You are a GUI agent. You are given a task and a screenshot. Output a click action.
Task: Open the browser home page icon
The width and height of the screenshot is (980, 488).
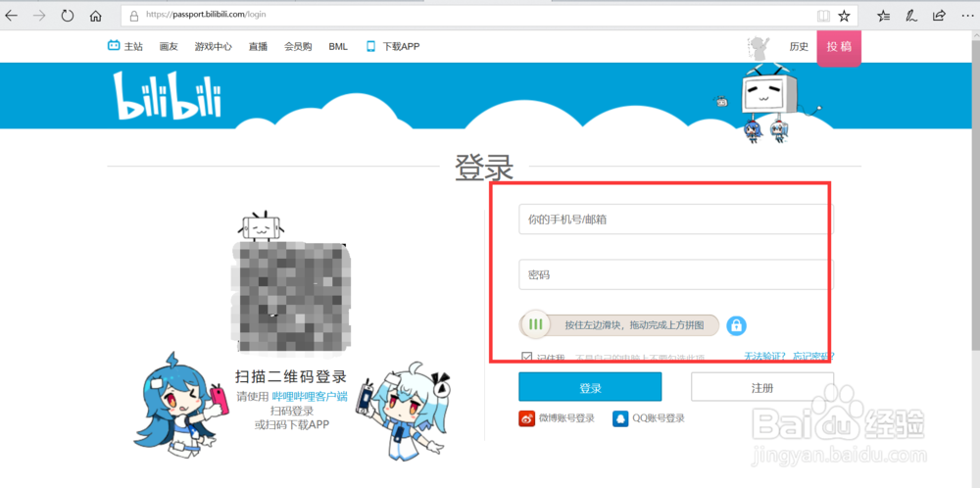click(96, 16)
